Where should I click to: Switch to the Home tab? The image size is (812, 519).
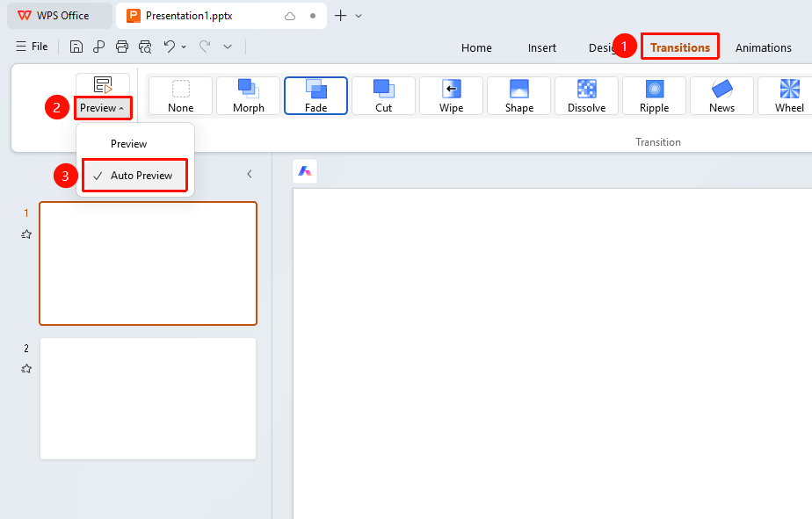pyautogui.click(x=476, y=47)
